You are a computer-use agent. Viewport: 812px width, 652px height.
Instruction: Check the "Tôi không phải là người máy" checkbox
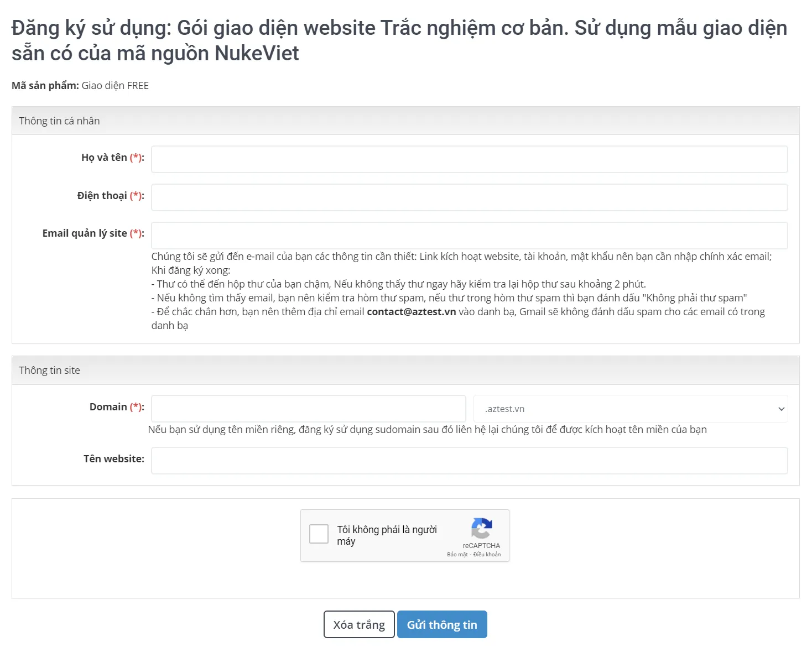coord(319,534)
